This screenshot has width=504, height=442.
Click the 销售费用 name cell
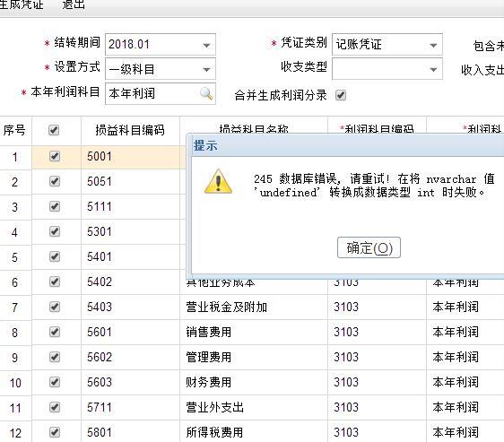pos(254,332)
